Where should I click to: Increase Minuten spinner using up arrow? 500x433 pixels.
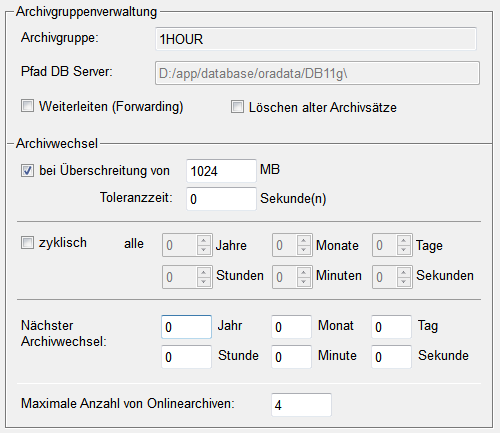click(x=303, y=272)
